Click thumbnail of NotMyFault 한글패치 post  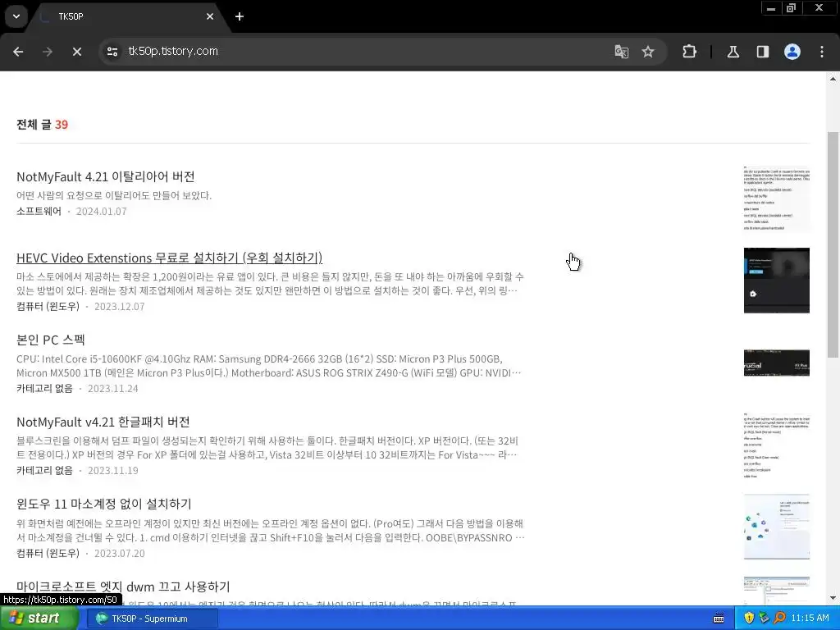tap(776, 445)
